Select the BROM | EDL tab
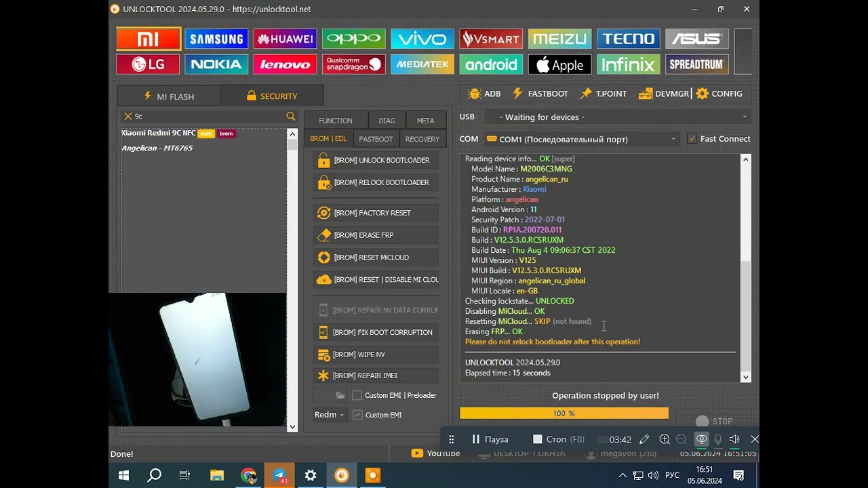 pyautogui.click(x=328, y=139)
